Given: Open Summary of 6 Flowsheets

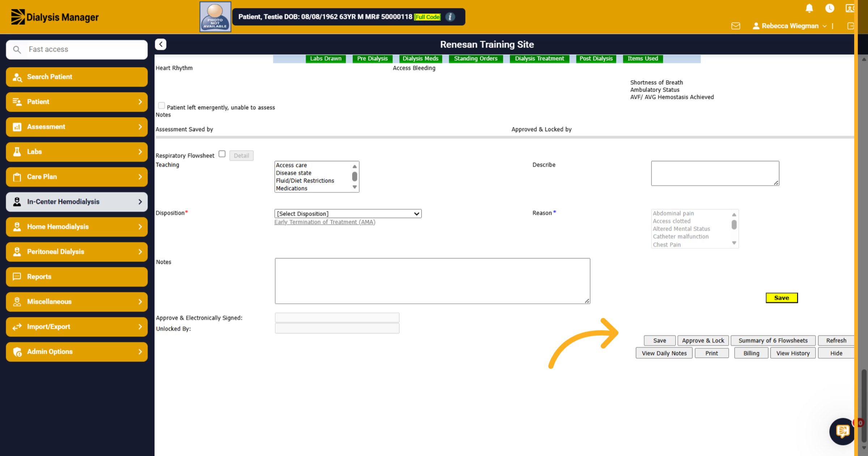Looking at the screenshot, I should tap(773, 340).
